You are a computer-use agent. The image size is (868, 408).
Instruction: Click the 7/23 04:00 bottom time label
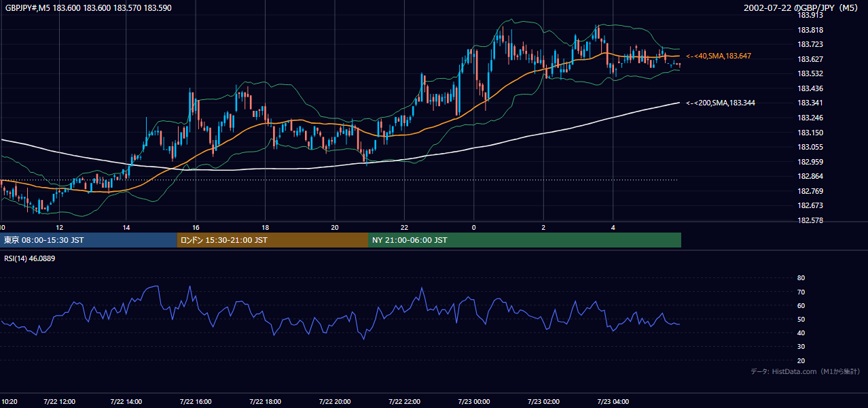point(613,401)
